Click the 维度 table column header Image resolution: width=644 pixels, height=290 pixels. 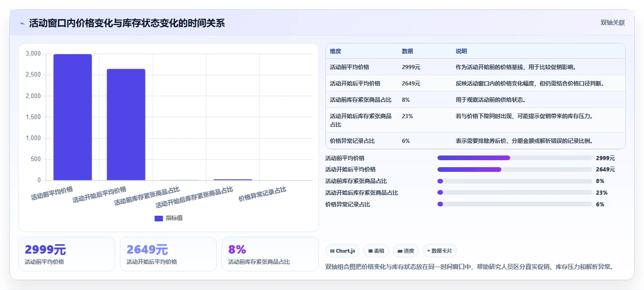pyautogui.click(x=335, y=51)
